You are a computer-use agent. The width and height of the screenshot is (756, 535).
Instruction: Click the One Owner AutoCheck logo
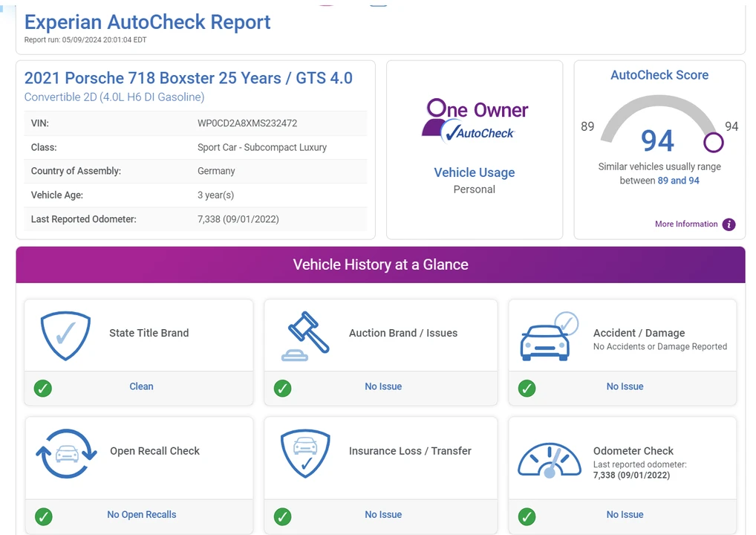click(x=475, y=121)
